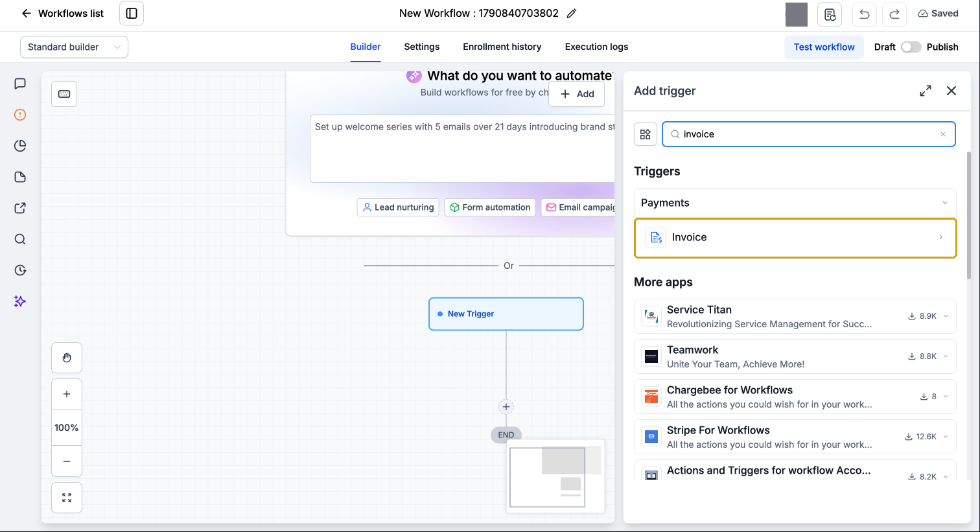Click the canvas minimap thumbnail
The image size is (980, 532).
pyautogui.click(x=555, y=476)
